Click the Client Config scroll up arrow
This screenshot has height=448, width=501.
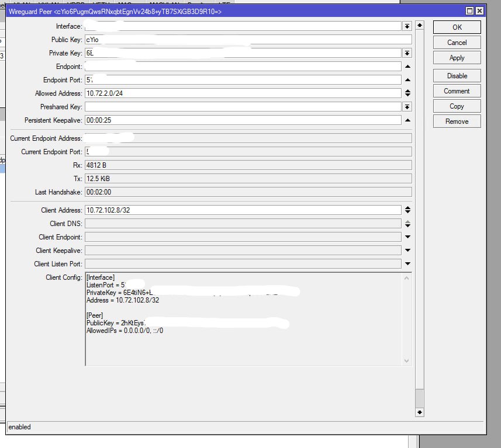pos(406,278)
